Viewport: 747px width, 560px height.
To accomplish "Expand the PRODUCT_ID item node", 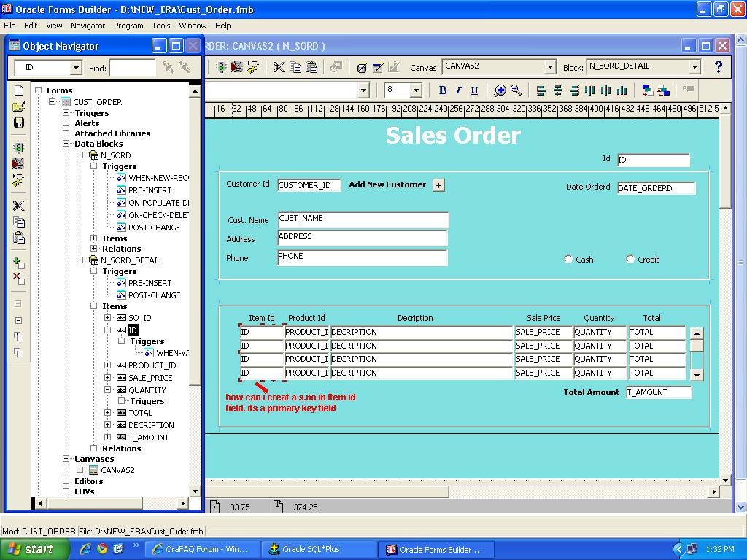I will pyautogui.click(x=108, y=365).
